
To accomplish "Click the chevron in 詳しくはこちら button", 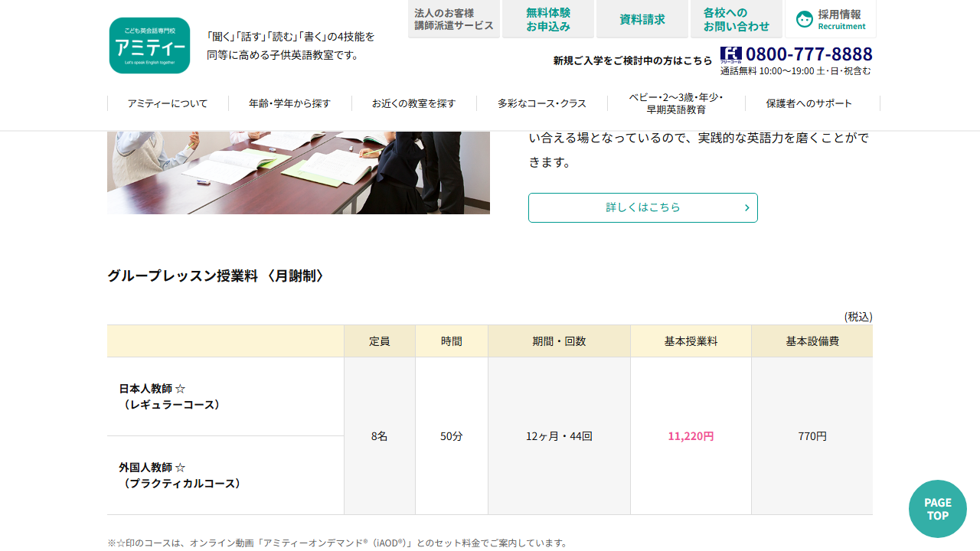I will click(746, 207).
